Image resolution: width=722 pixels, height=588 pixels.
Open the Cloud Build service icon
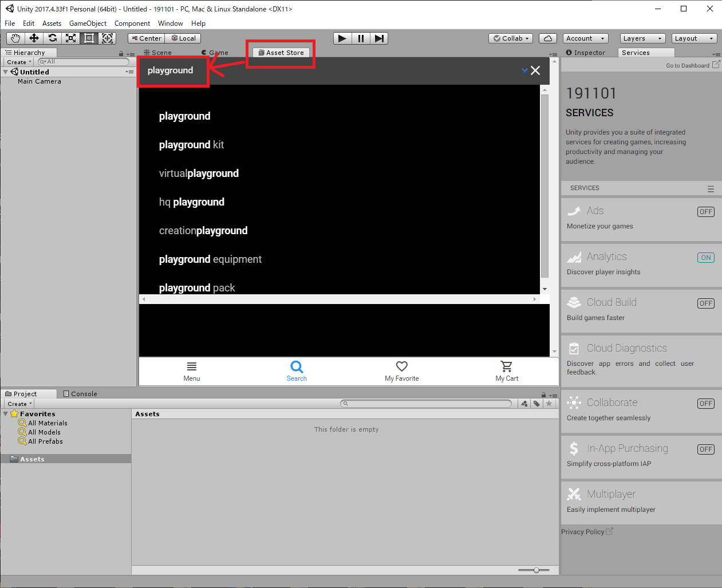point(574,302)
